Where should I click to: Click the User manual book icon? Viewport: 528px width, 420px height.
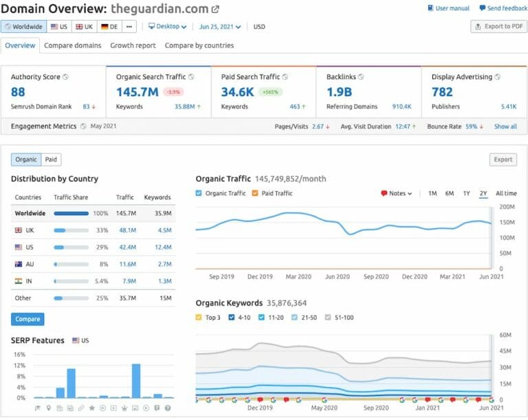click(430, 8)
